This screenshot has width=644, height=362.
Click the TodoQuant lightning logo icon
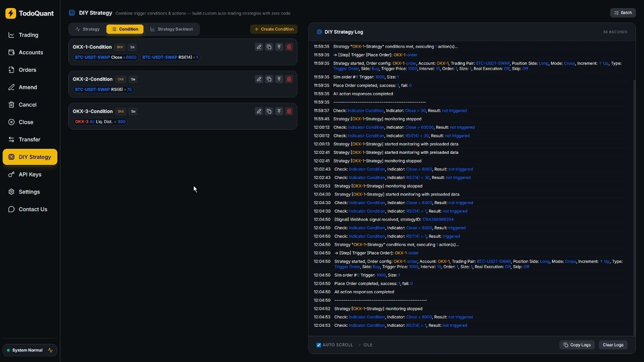11,14
